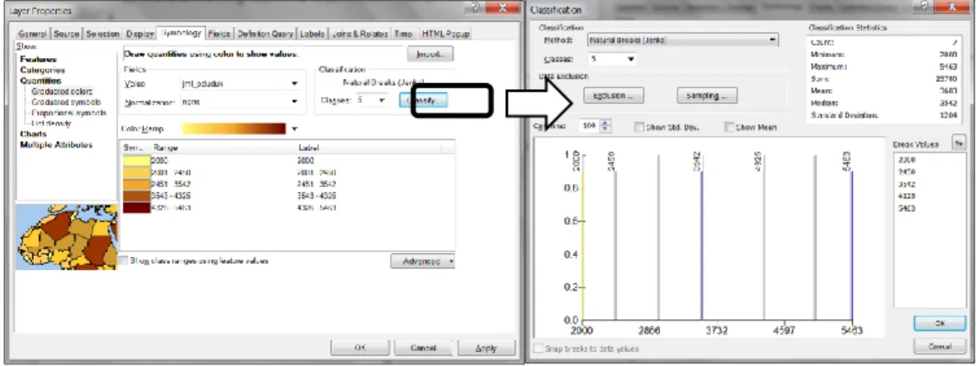The height and width of the screenshot is (366, 980).
Task: Open the Color Ramp dropdown arrow
Action: (x=294, y=128)
